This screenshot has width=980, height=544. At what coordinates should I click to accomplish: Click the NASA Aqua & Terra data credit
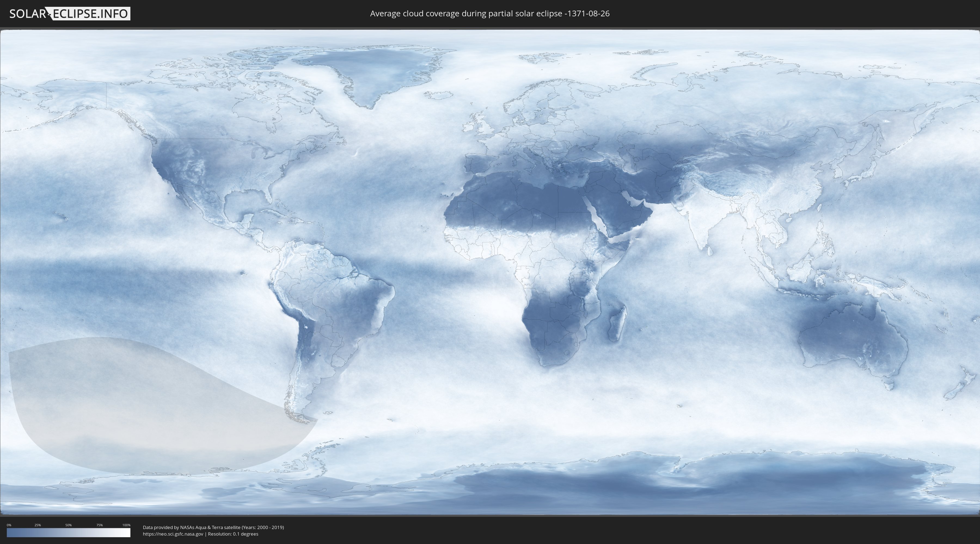tap(213, 527)
